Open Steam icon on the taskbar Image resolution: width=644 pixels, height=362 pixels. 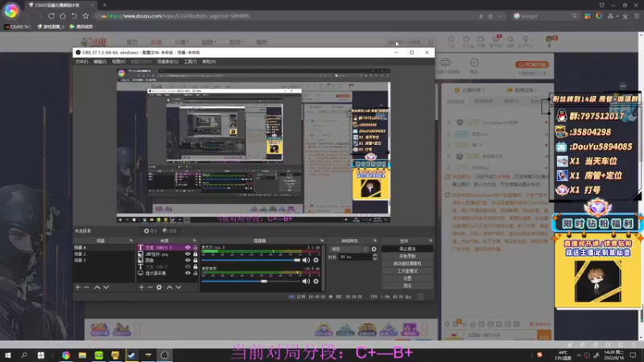pyautogui.click(x=131, y=355)
